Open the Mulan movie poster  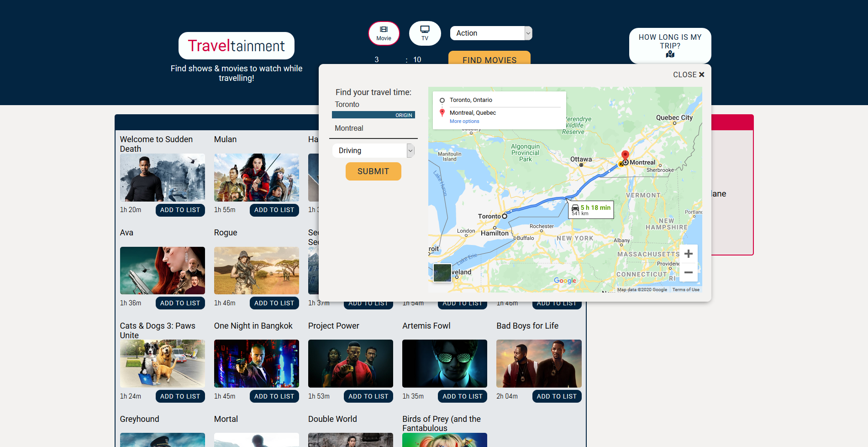pos(257,177)
